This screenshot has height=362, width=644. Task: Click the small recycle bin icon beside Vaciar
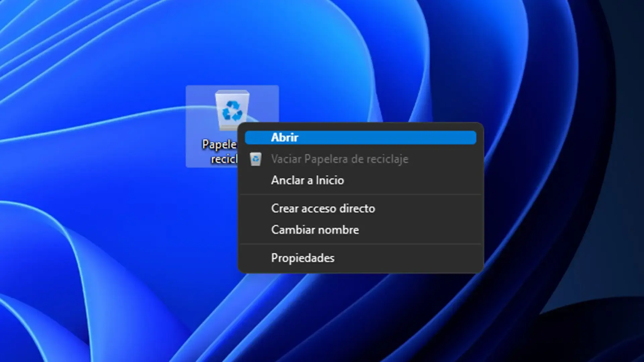256,159
